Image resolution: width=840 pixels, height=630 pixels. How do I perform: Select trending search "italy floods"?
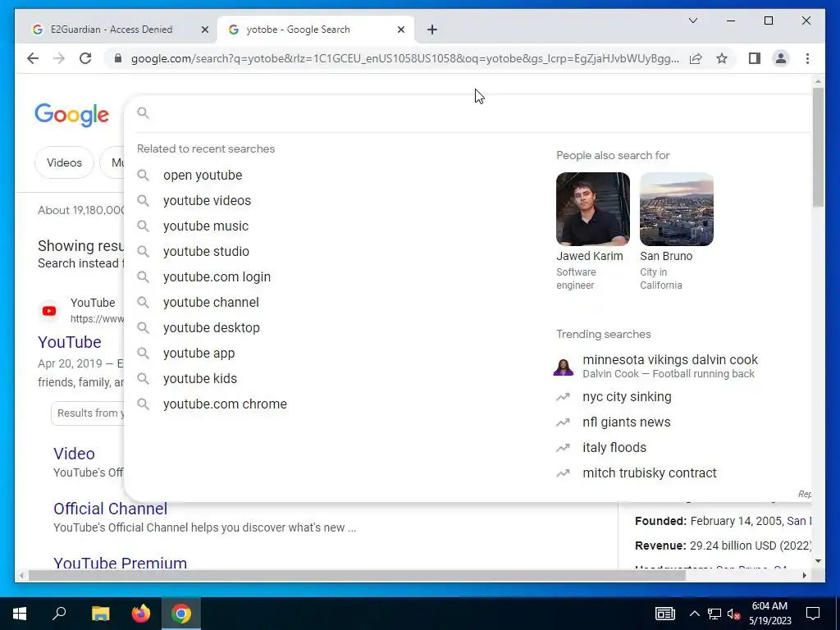coord(614,448)
